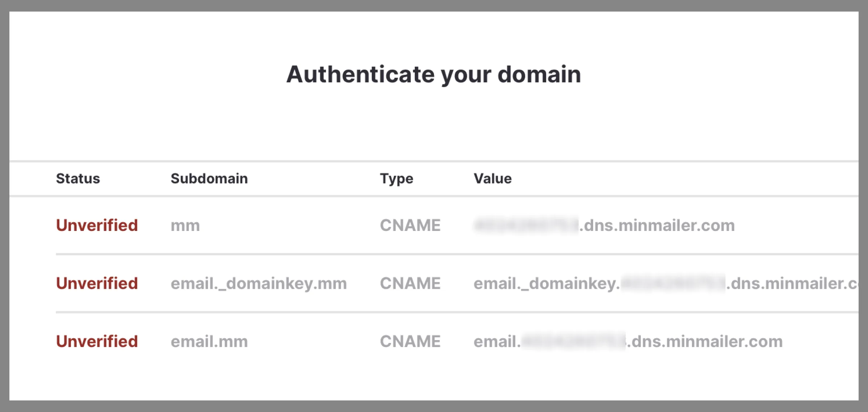Select the "email._domainkey.mm" subdomain text
Viewport: 868px width, 412px height.
click(259, 283)
